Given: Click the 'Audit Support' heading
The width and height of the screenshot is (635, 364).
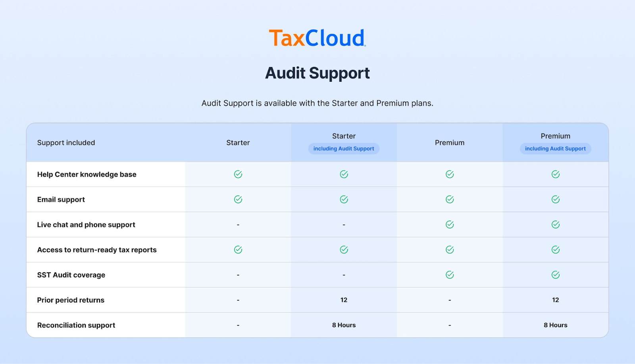Looking at the screenshot, I should pos(317,73).
